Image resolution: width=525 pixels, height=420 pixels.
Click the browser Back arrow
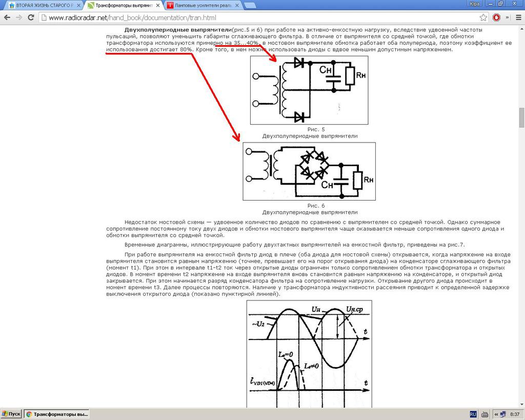(x=7, y=17)
